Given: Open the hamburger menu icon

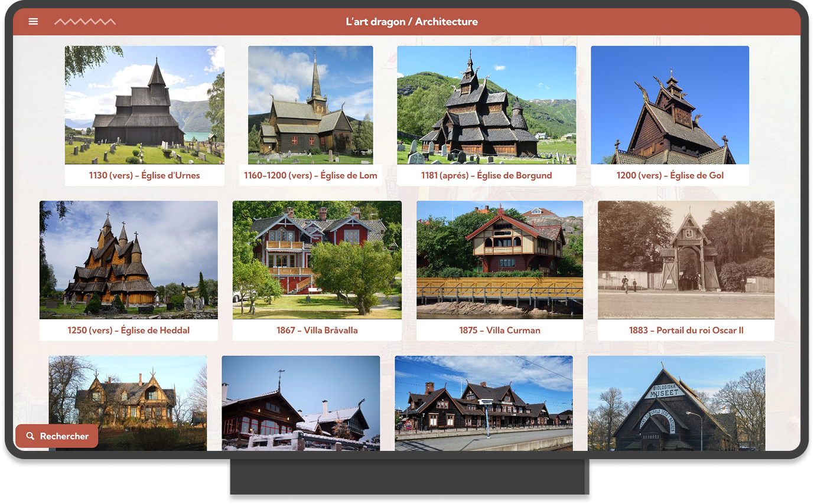Looking at the screenshot, I should point(33,22).
